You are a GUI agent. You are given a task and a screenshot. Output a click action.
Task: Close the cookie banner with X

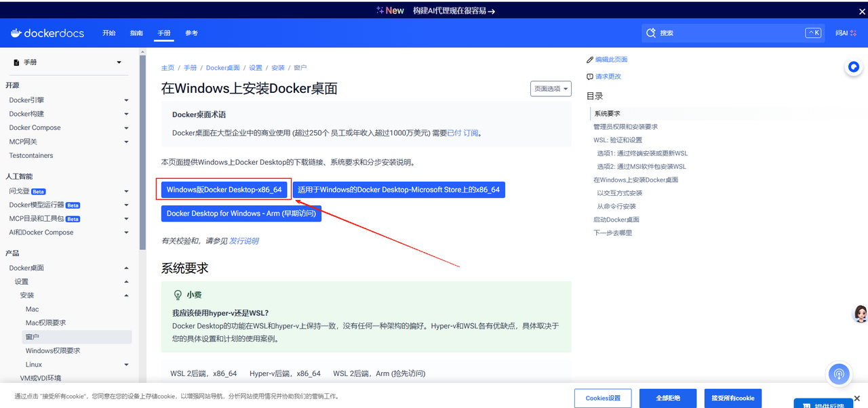[x=857, y=398]
